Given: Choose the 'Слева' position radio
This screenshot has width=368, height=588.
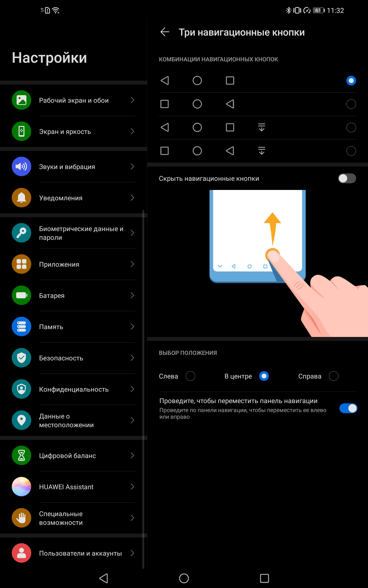Looking at the screenshot, I should click(190, 376).
